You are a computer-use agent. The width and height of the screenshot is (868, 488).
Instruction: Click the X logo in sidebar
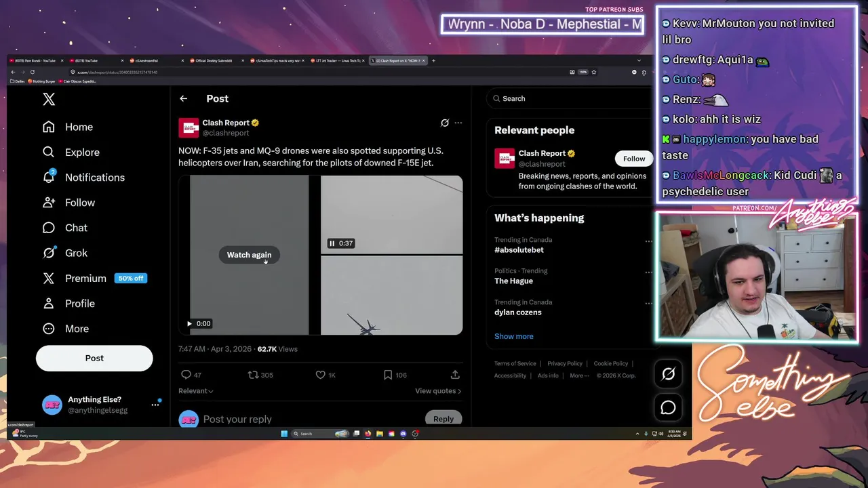[x=49, y=100]
